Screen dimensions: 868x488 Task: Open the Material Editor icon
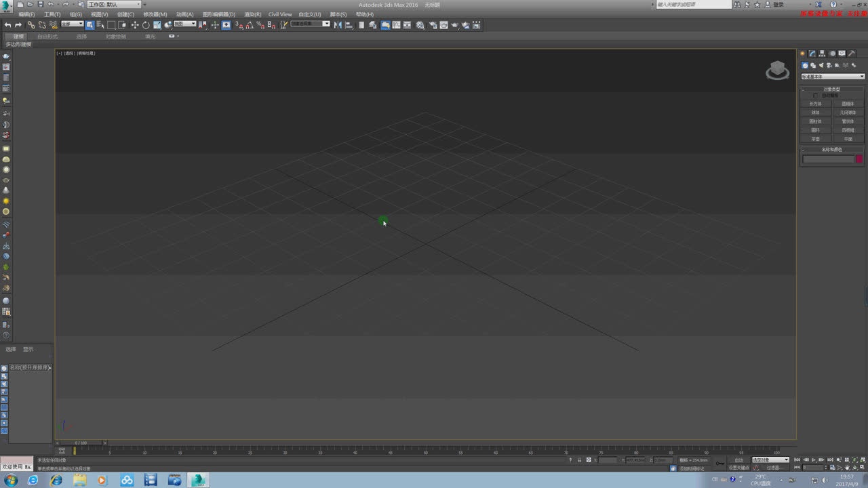point(420,25)
